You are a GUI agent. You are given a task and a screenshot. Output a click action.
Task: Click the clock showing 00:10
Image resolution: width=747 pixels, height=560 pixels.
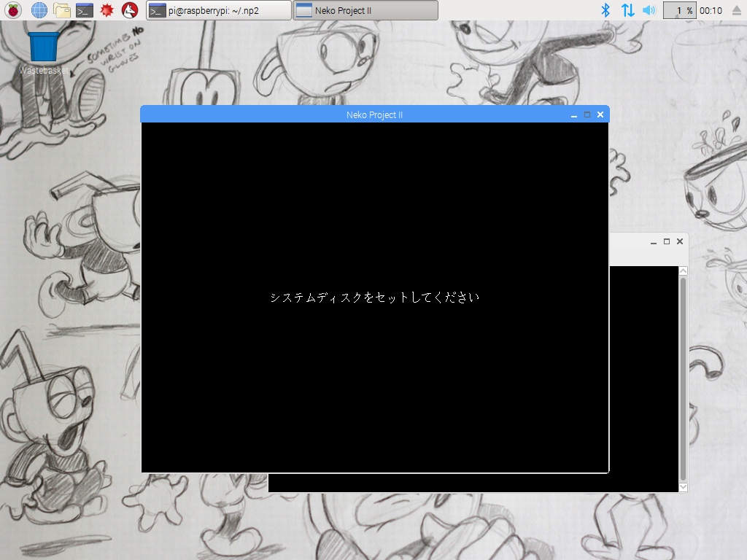[x=711, y=10]
